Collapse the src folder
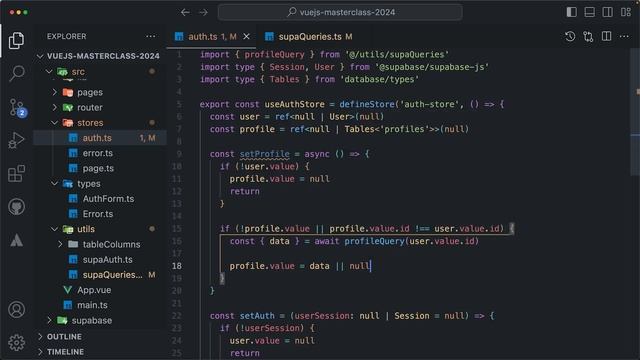Viewport: 640px width, 360px height. [x=49, y=72]
